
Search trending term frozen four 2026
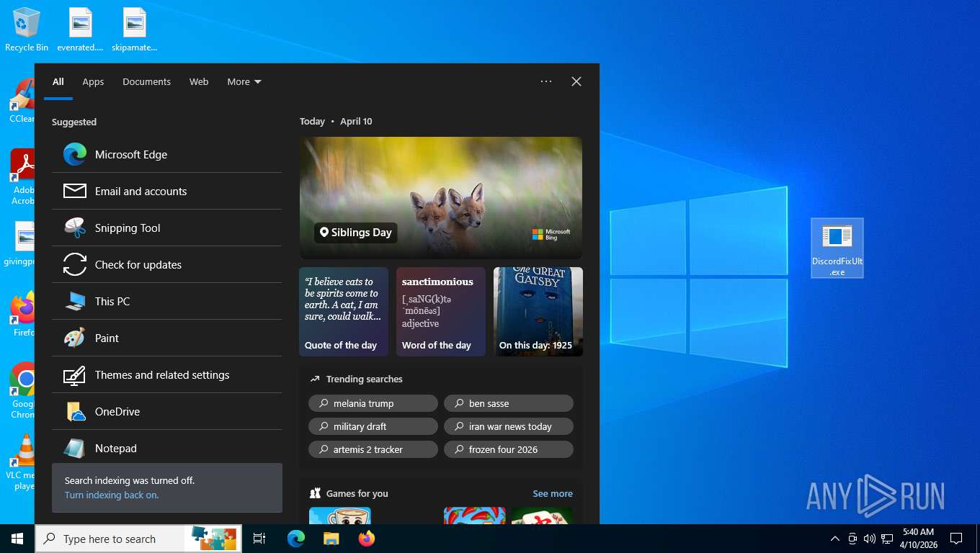[509, 449]
